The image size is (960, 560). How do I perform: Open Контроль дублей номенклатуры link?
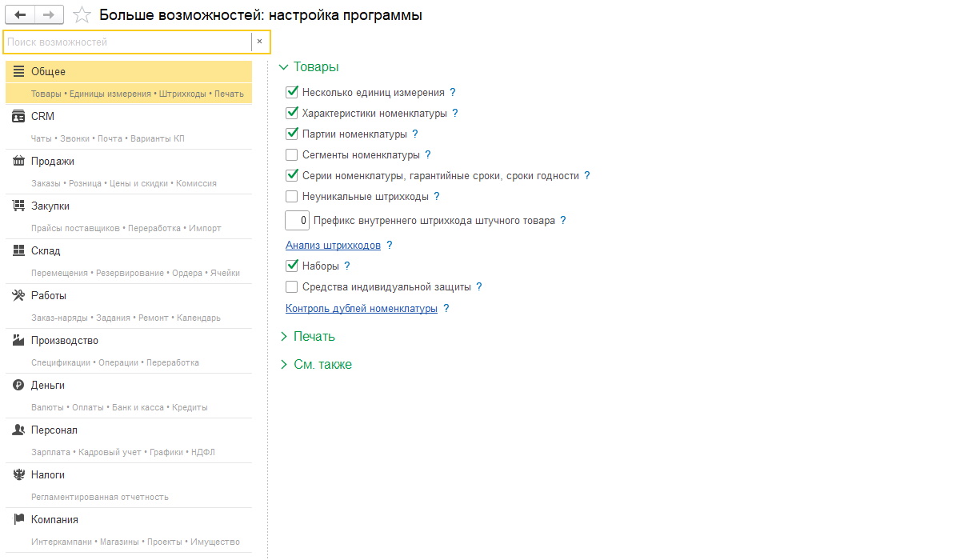point(361,309)
